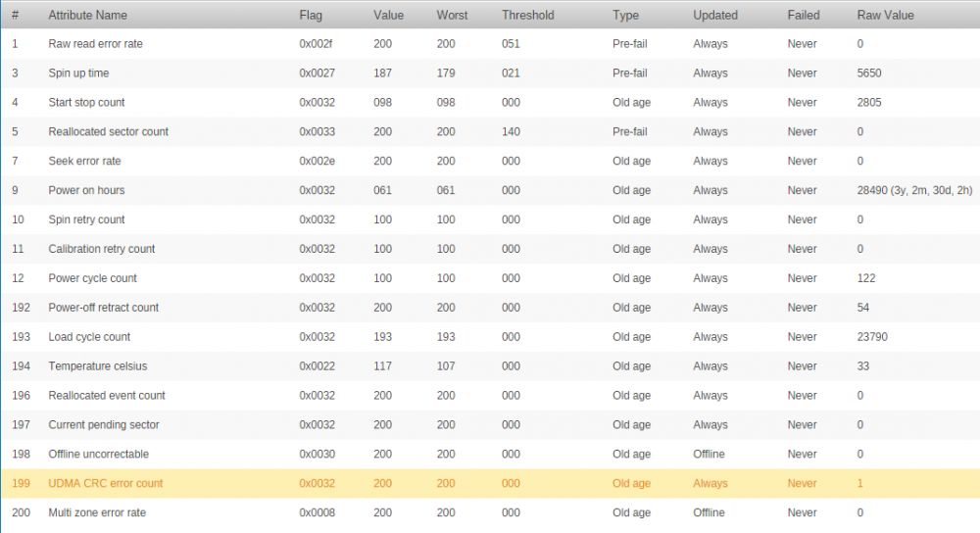Click value 187 in Spin up time row
980x533 pixels.
pyautogui.click(x=382, y=73)
